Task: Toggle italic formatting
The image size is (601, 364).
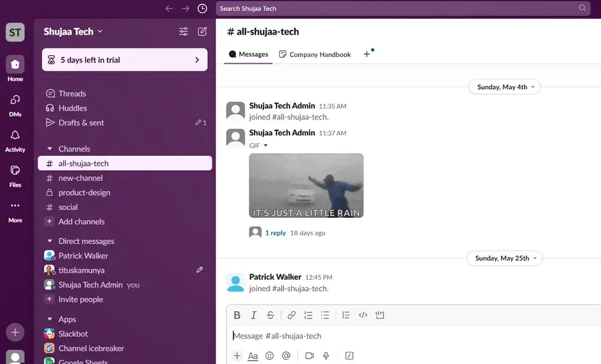Action: click(253, 315)
